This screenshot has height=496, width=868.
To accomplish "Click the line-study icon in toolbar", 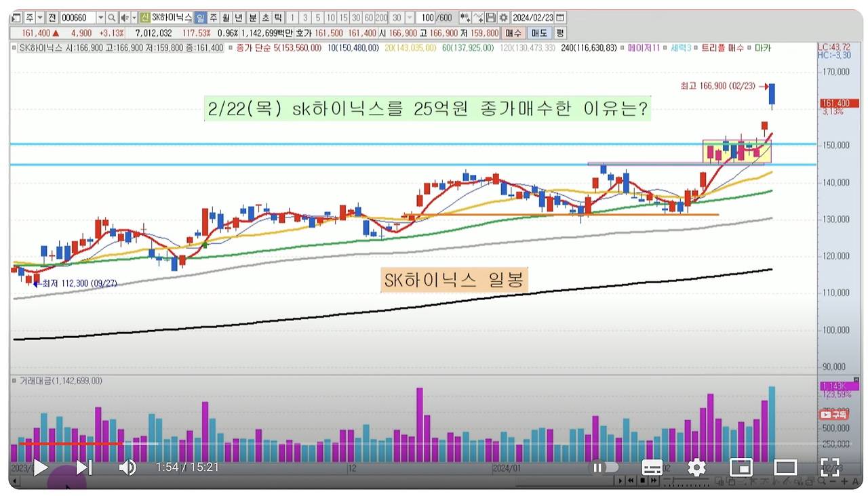I will pyautogui.click(x=479, y=18).
